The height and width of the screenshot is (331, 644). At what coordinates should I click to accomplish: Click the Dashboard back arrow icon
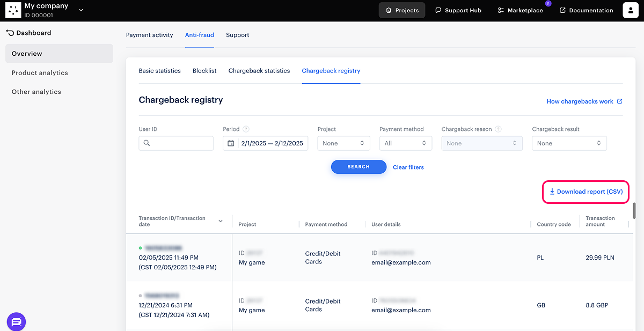(x=10, y=33)
